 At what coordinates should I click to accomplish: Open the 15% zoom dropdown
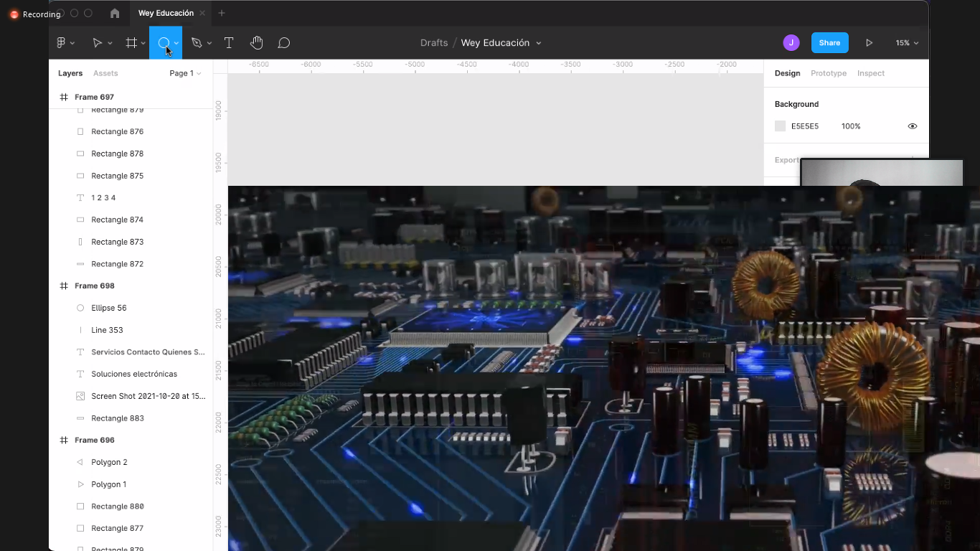coord(907,43)
